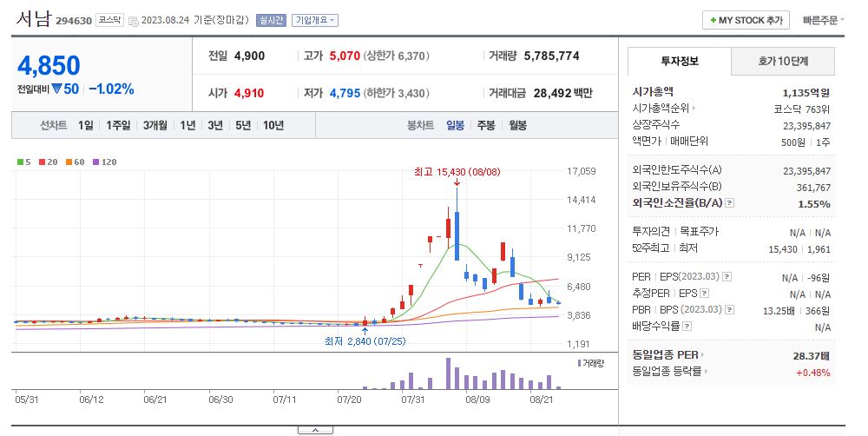Open help icon next to PBR BPS (2023.03)
Screen dimensions: 868x436
[x=730, y=310]
